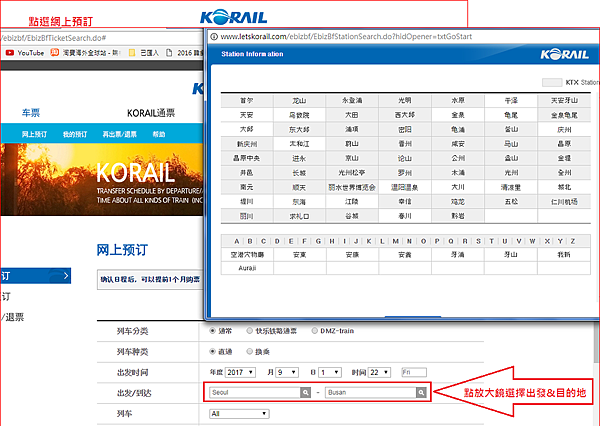Choose 大田 station in the station table
The image size is (600, 426).
pos(352,115)
